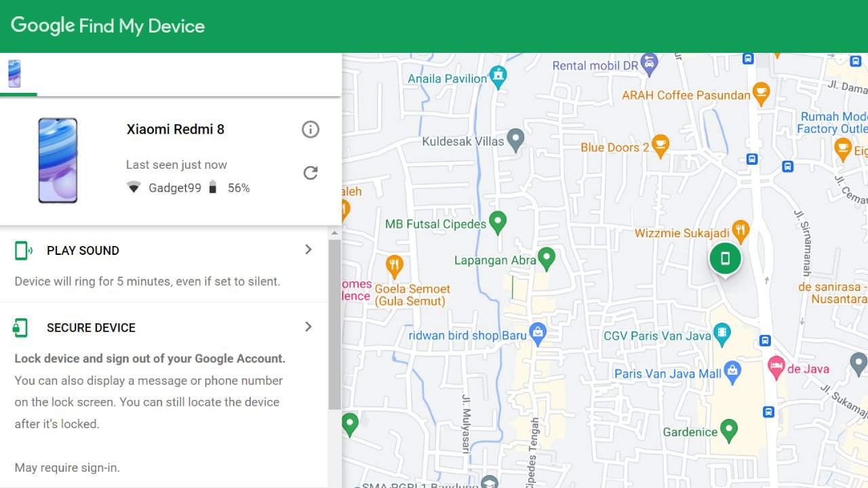868x488 pixels.
Task: Click the Goela Semoet restaurant pin
Action: [394, 266]
